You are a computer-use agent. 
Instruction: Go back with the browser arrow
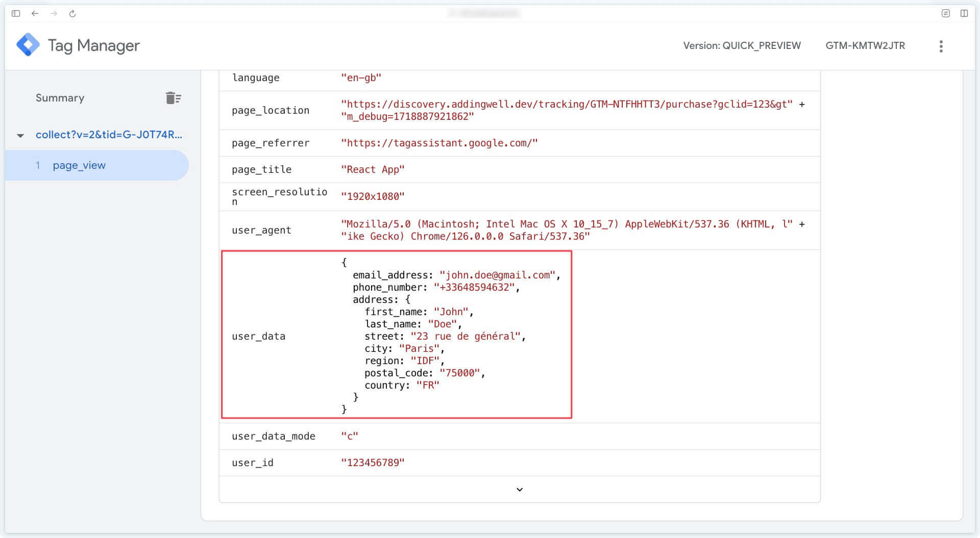35,13
